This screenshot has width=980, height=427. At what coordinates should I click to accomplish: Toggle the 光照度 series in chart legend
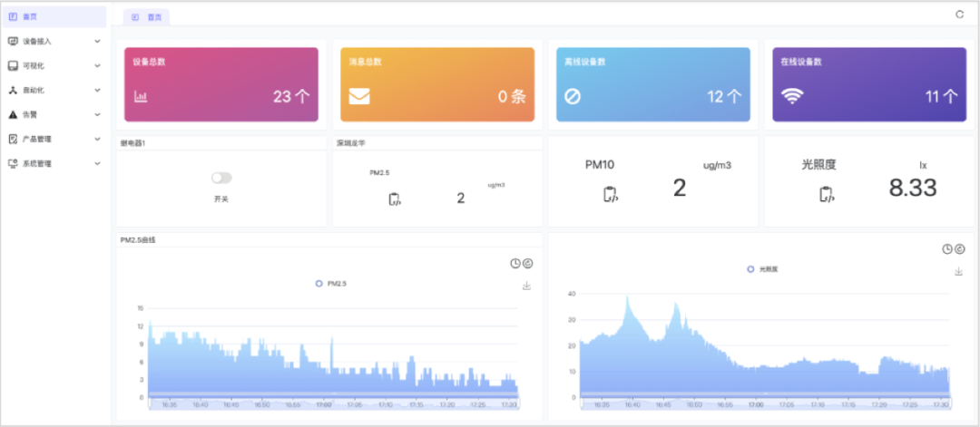tap(763, 269)
